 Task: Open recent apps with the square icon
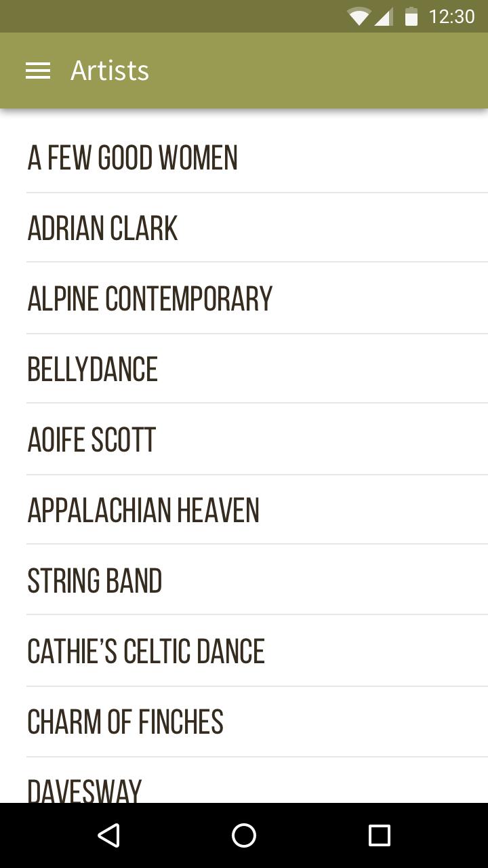(381, 835)
